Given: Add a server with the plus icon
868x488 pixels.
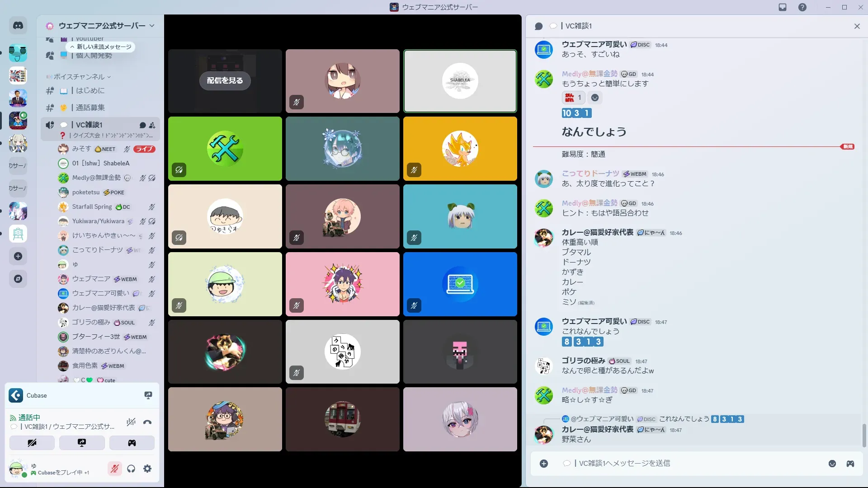Looking at the screenshot, I should coord(18,256).
